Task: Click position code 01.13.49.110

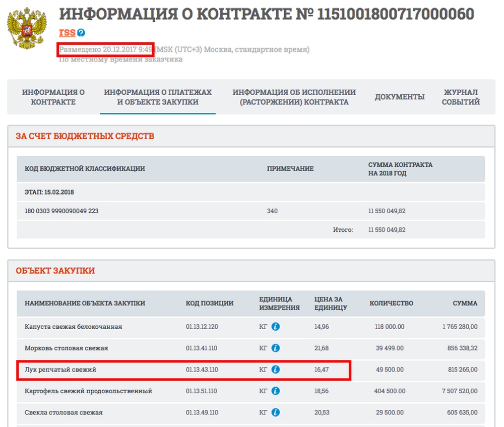Action: point(202,412)
